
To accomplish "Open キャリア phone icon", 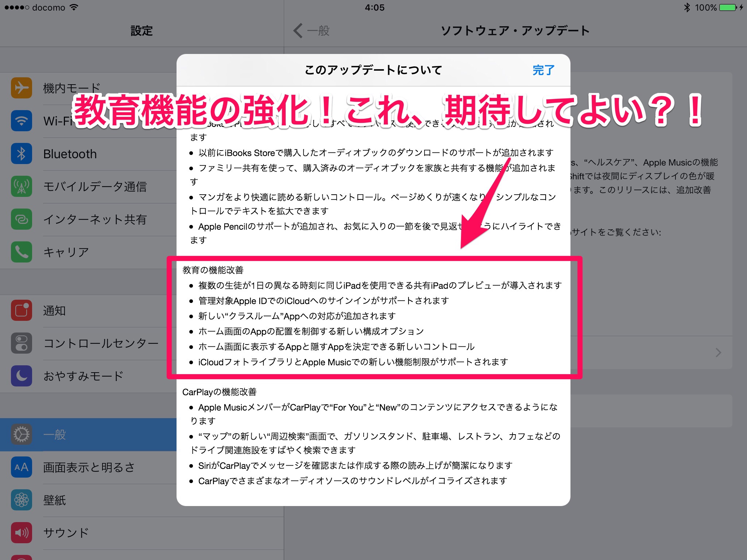I will (x=22, y=252).
